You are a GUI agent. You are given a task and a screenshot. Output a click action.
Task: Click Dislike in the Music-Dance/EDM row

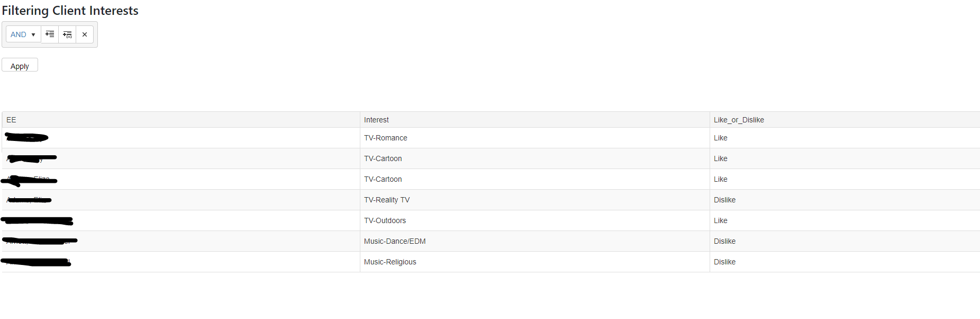coord(724,241)
